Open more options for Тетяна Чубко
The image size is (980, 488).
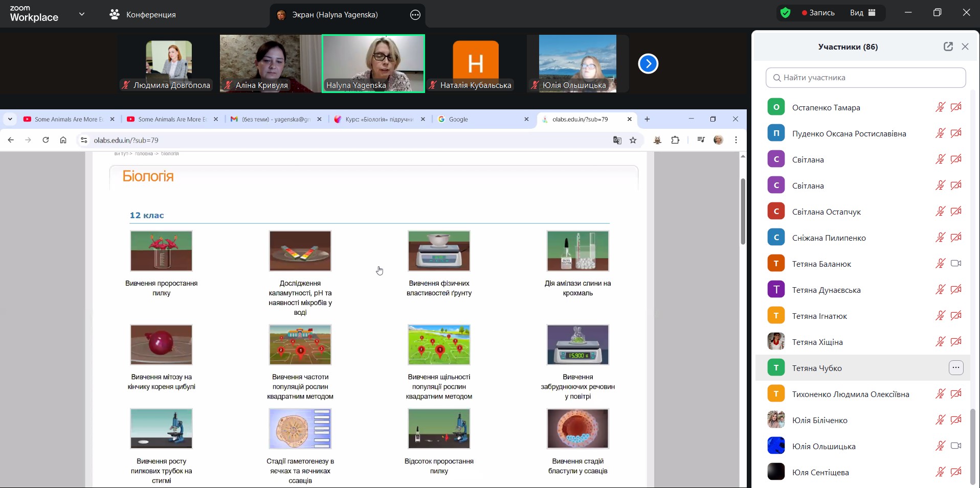point(955,368)
